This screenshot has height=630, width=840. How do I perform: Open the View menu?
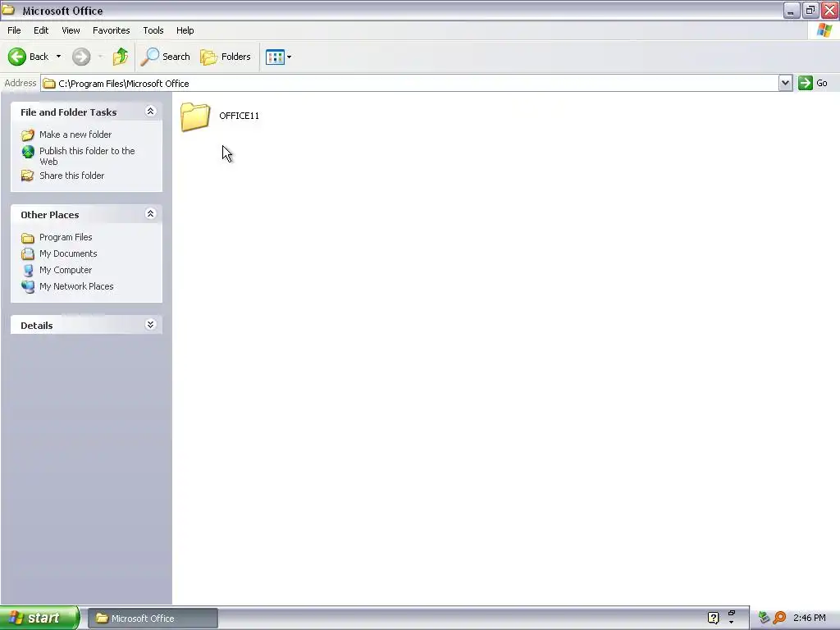click(71, 30)
